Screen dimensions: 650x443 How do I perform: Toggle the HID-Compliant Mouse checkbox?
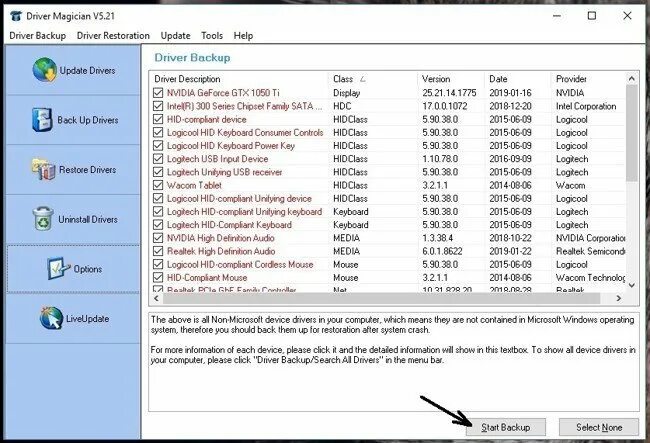click(158, 278)
